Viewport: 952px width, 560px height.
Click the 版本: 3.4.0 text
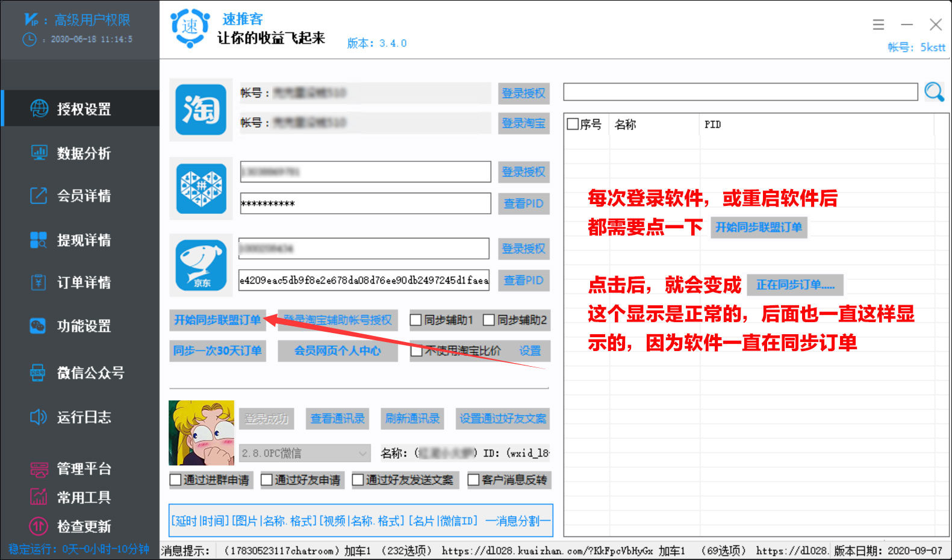pos(377,43)
